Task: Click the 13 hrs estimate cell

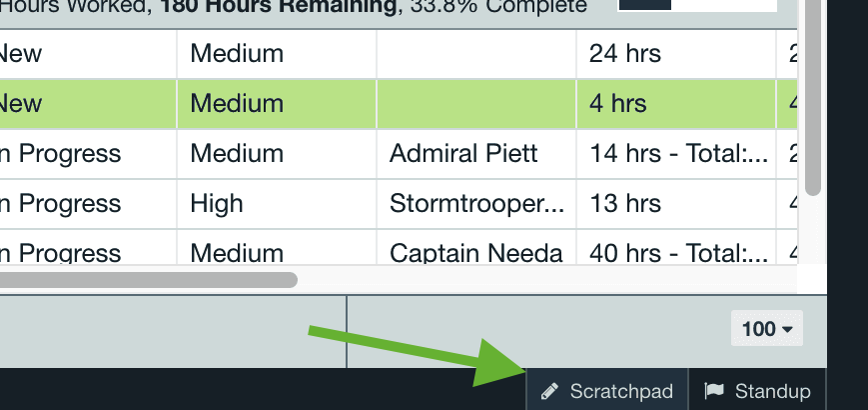Action: tap(676, 203)
